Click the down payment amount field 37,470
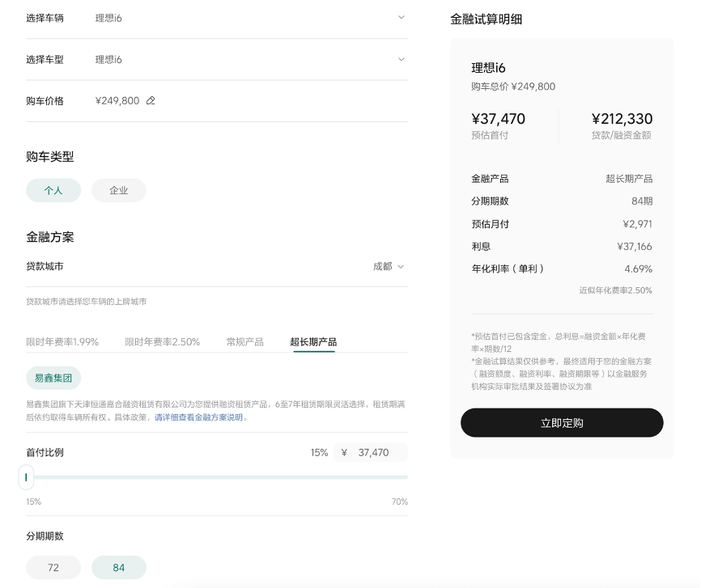The width and height of the screenshot is (701, 588). (372, 452)
